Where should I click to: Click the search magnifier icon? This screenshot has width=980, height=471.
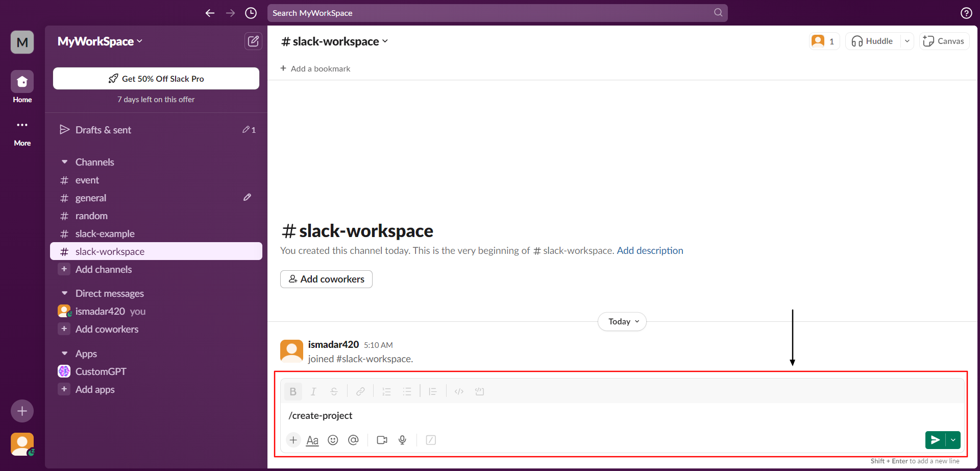pyautogui.click(x=718, y=13)
